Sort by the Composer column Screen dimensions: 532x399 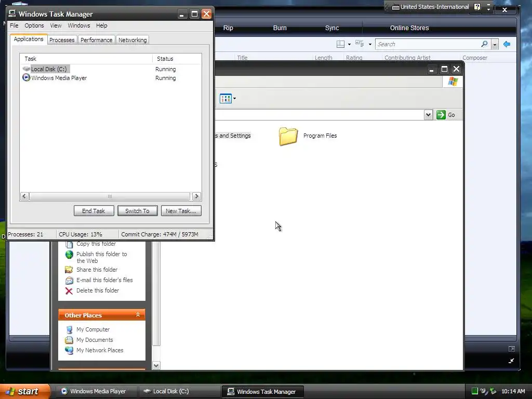[x=475, y=58]
